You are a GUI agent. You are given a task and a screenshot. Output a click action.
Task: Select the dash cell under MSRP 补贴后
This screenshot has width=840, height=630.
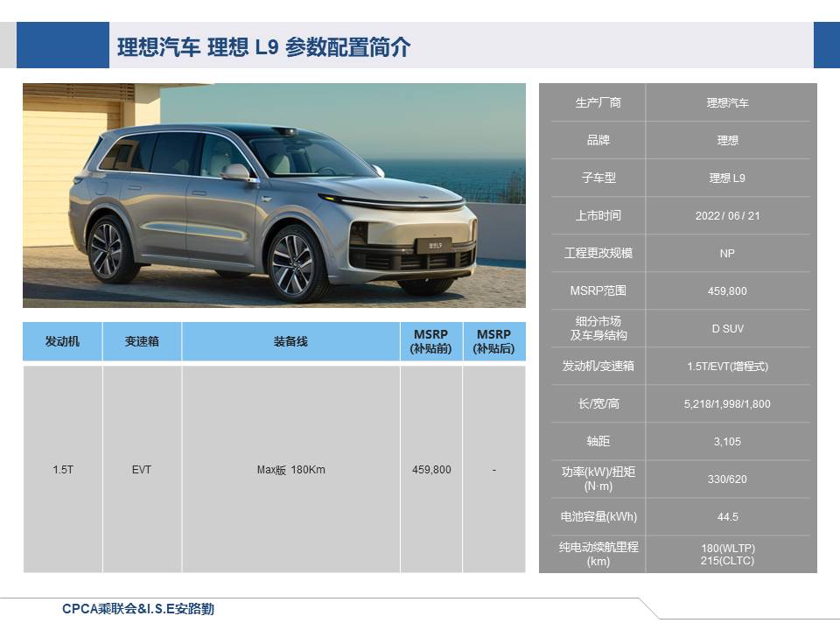(493, 469)
